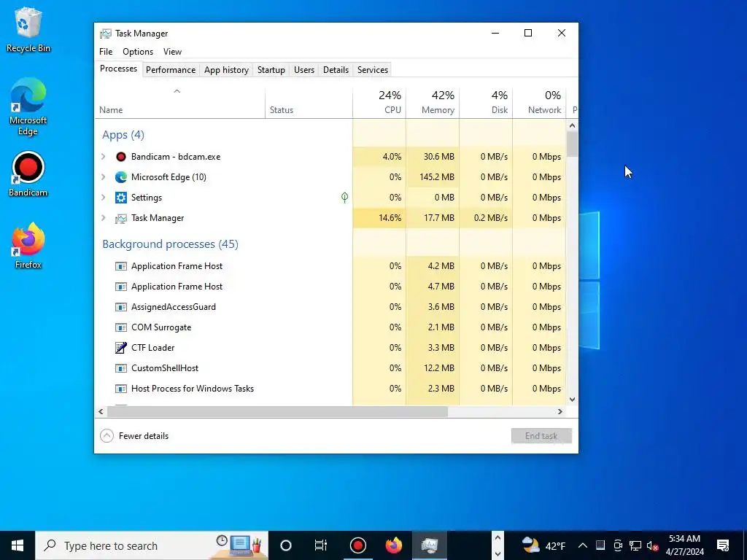Switch to the Startup tab

tap(271, 70)
